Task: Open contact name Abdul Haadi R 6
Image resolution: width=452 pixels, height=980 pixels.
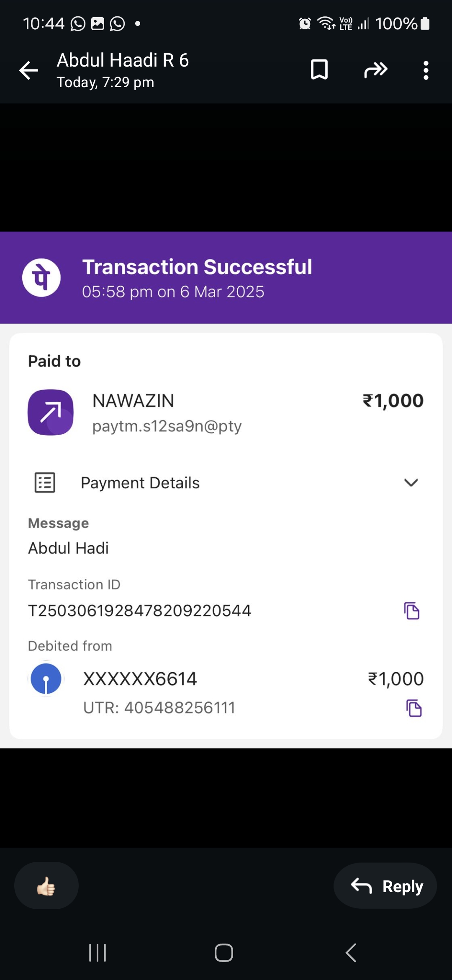Action: click(x=123, y=60)
